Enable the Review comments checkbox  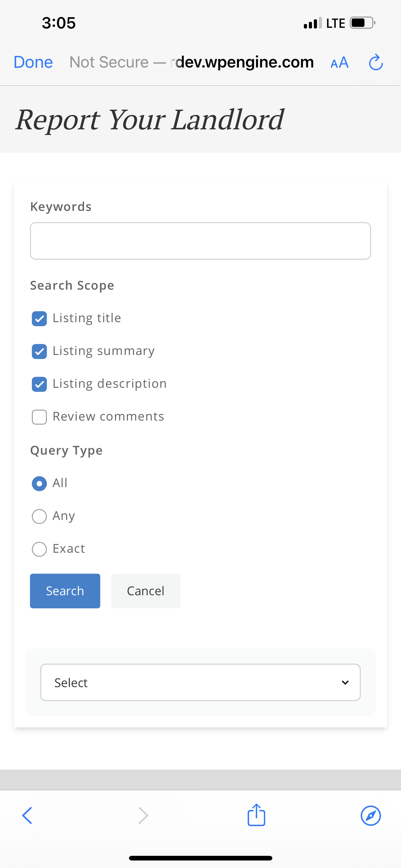[x=39, y=417]
